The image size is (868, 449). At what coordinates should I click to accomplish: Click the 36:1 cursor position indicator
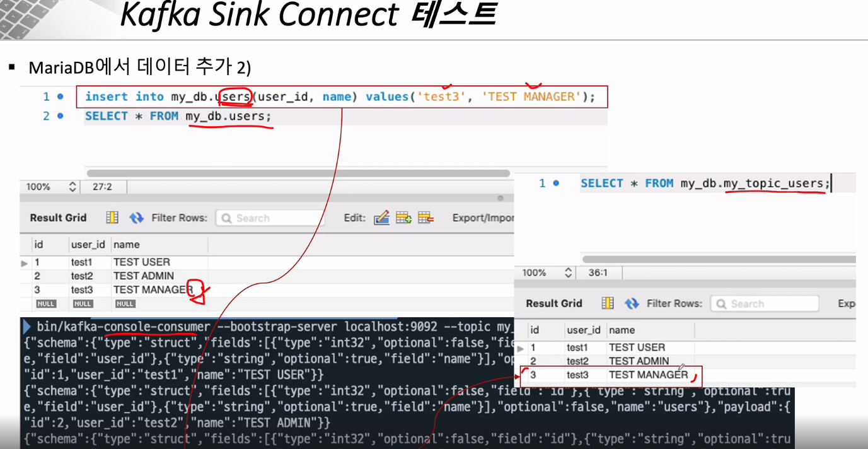click(598, 272)
